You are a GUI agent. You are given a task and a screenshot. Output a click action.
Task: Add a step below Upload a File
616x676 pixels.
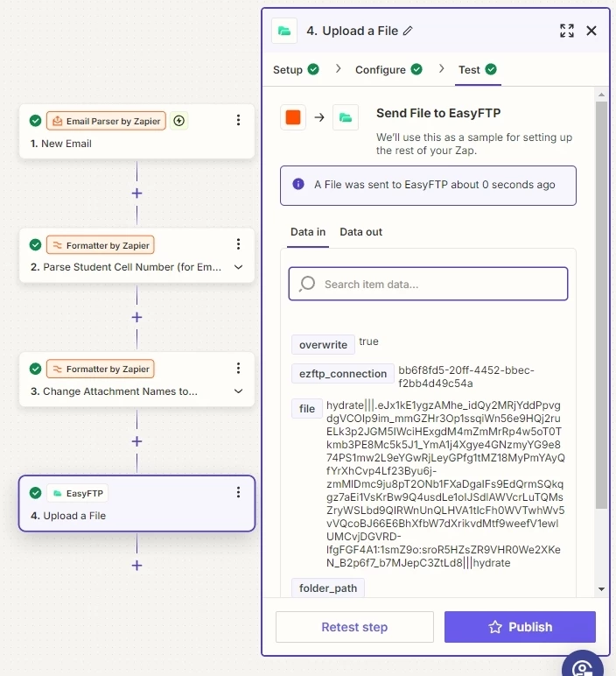click(137, 565)
